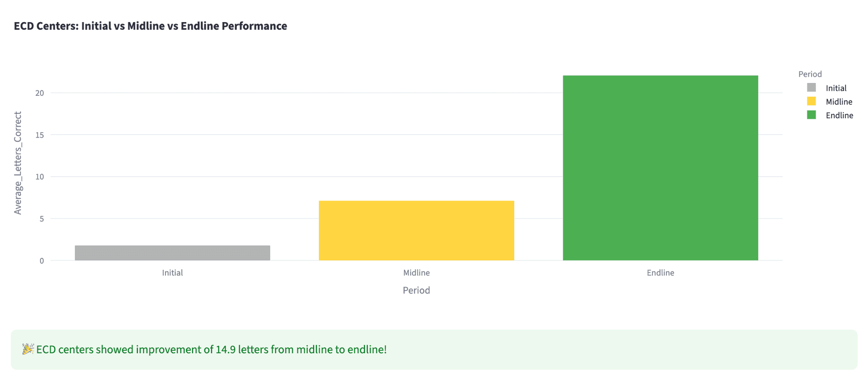Screen dimensions: 868x379
Task: Click the y-axis tick label 20
Action: pyautogui.click(x=40, y=93)
